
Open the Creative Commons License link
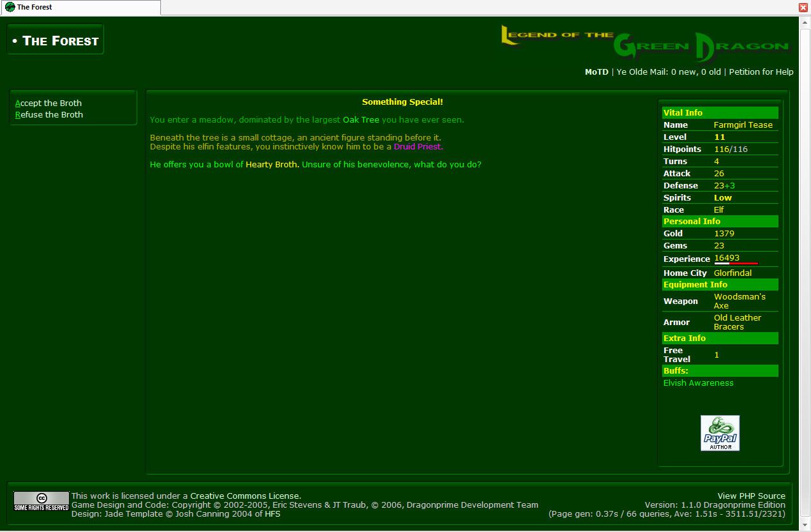tap(245, 496)
